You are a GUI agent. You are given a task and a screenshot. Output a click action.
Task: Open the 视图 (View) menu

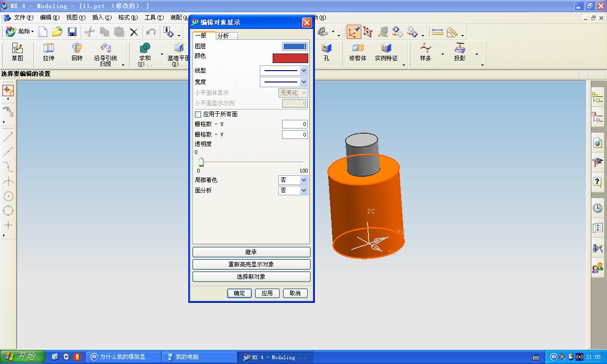click(x=76, y=18)
